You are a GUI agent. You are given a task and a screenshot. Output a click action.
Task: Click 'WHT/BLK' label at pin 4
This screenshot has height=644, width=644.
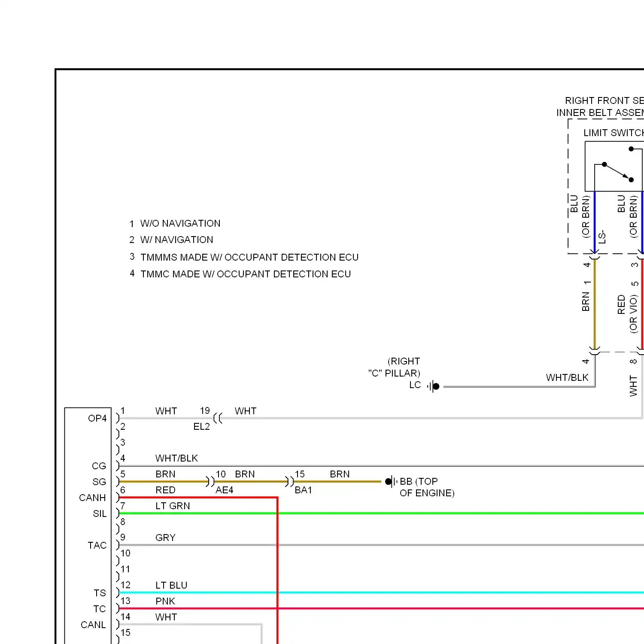(x=176, y=459)
